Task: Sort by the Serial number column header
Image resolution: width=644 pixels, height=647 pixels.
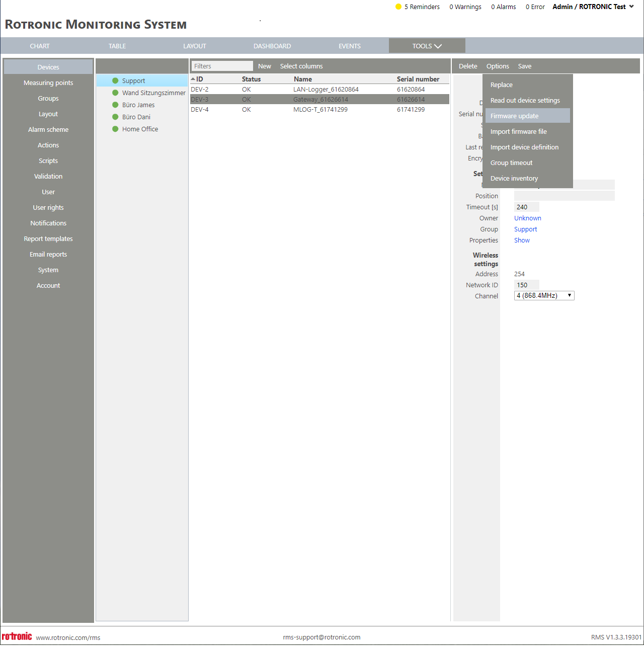Action: [418, 79]
